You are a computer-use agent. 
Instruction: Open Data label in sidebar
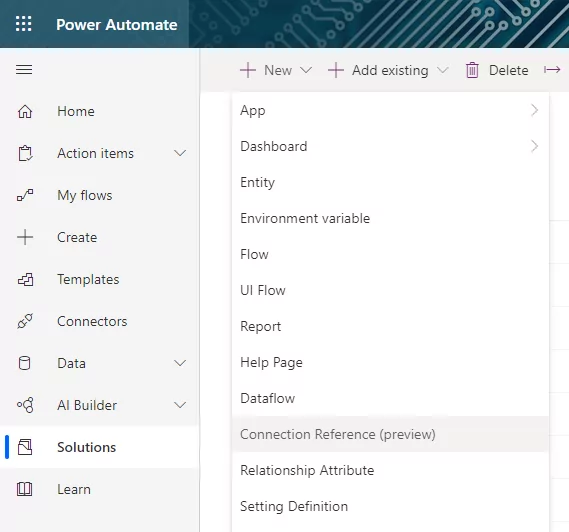tap(71, 363)
